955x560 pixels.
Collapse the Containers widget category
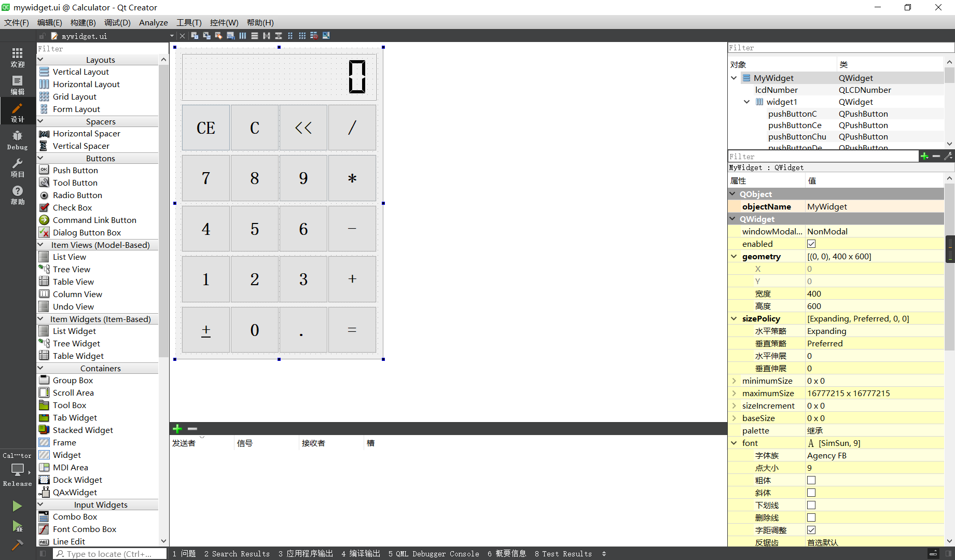click(40, 368)
